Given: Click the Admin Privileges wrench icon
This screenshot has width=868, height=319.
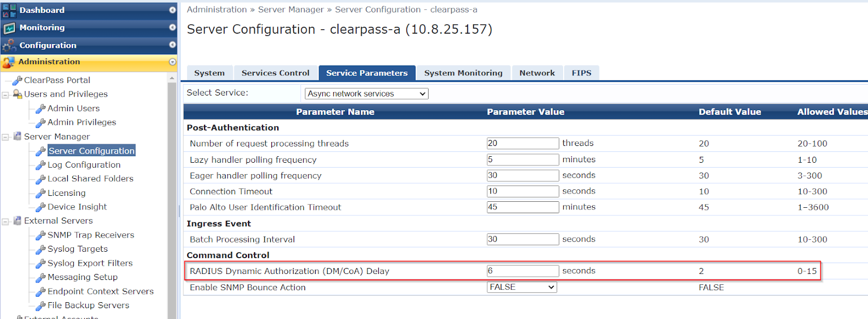Looking at the screenshot, I should (x=41, y=123).
